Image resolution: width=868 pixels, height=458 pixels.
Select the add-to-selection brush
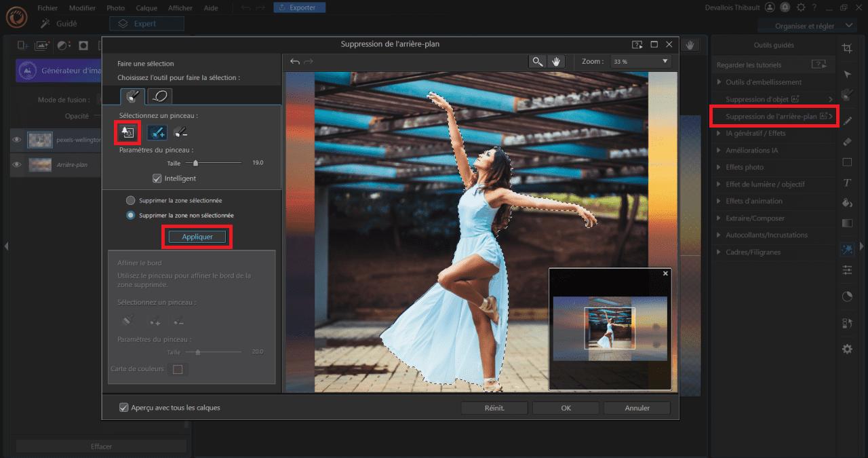157,133
